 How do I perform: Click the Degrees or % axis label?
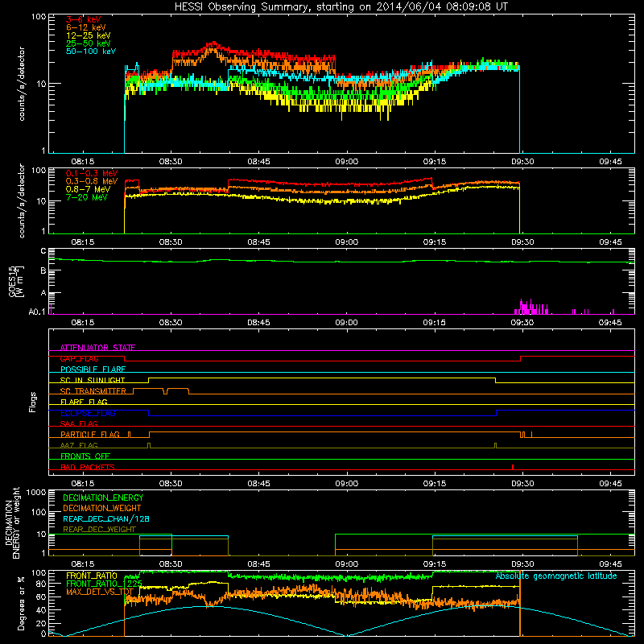[21, 604]
